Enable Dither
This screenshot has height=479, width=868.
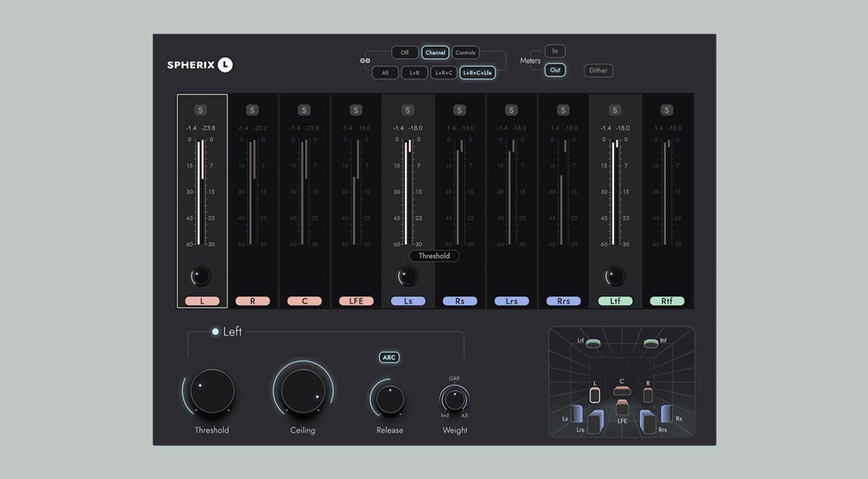[598, 70]
